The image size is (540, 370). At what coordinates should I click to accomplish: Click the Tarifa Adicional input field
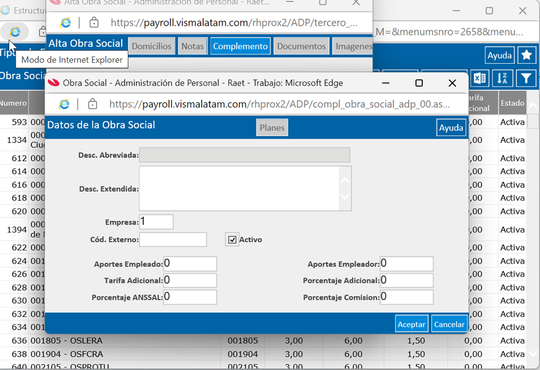coord(190,280)
